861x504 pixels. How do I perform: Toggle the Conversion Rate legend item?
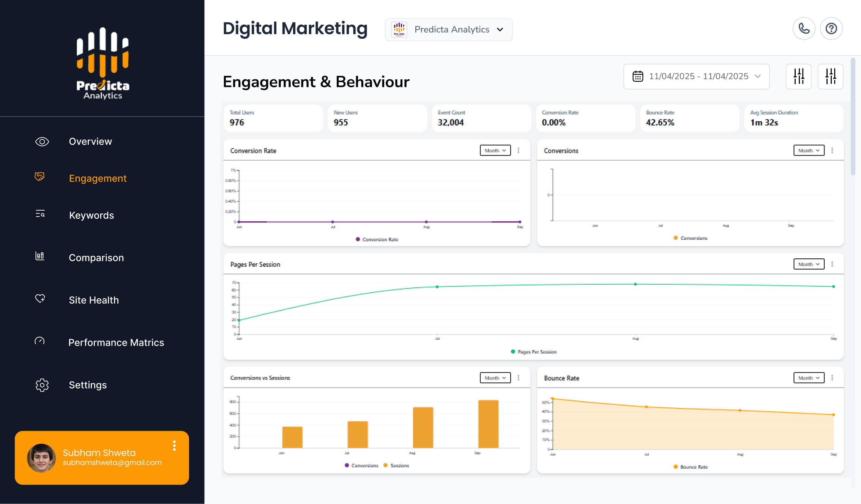[377, 239]
